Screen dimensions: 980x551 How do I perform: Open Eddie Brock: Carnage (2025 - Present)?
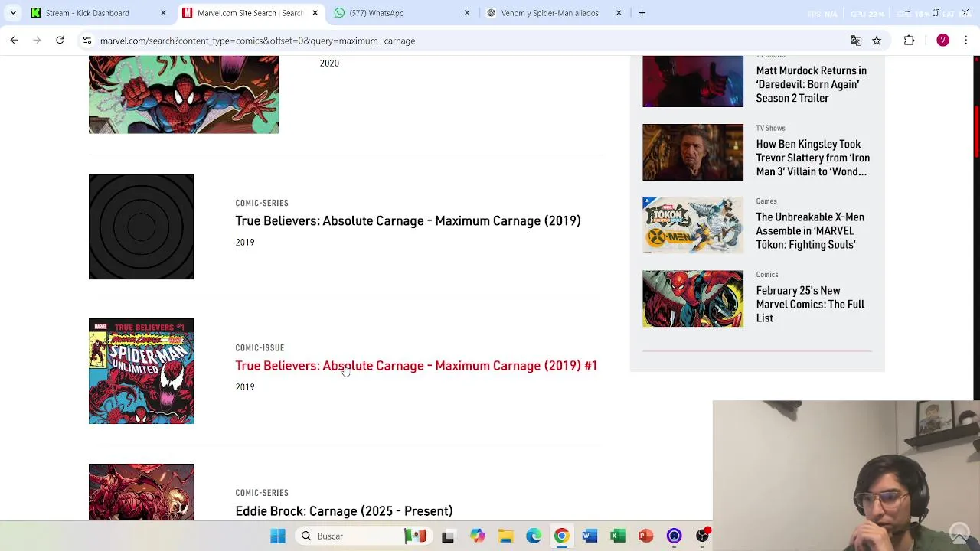pyautogui.click(x=344, y=511)
